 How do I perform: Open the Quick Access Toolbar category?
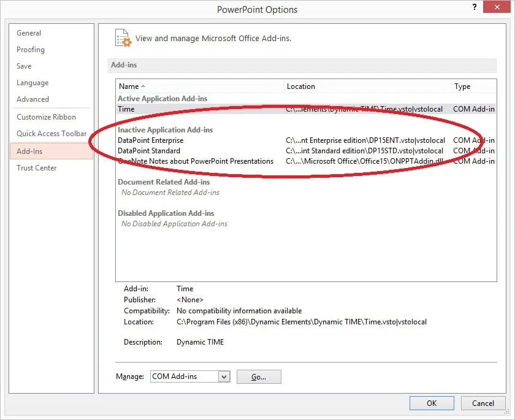(x=51, y=134)
